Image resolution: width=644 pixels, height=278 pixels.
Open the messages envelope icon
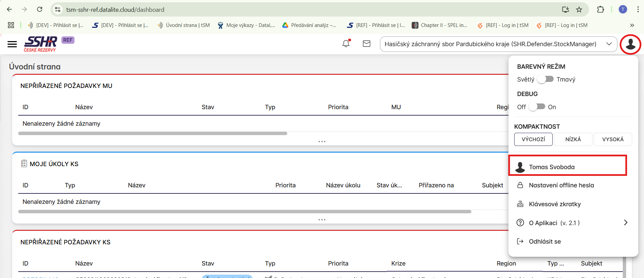click(x=367, y=44)
